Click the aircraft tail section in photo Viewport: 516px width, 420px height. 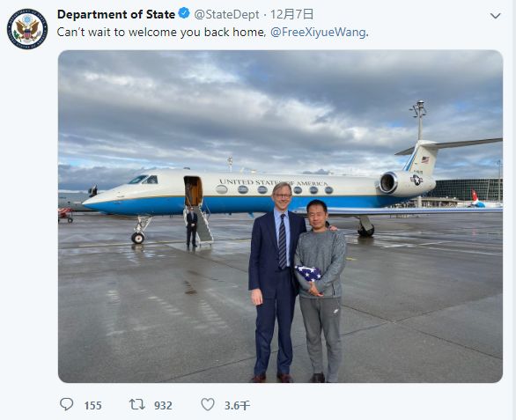pos(424,157)
